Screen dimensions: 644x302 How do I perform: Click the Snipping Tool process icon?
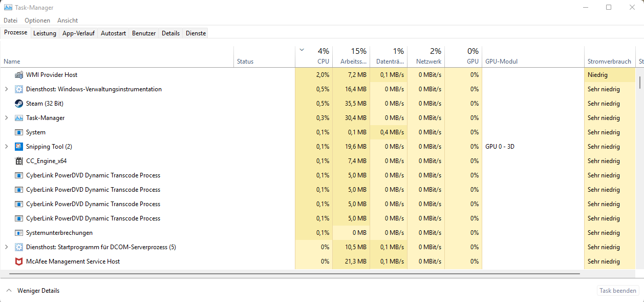[19, 147]
